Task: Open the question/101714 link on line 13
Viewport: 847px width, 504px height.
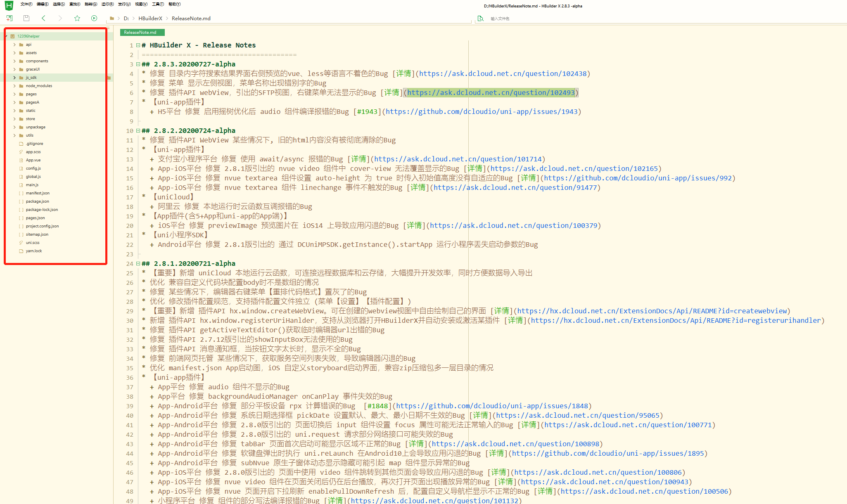Action: point(458,159)
